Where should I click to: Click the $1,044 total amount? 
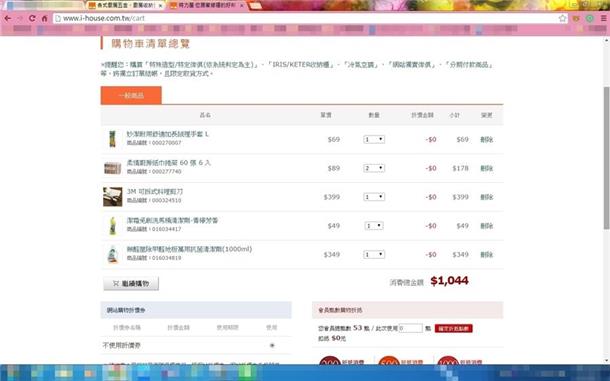[449, 281]
